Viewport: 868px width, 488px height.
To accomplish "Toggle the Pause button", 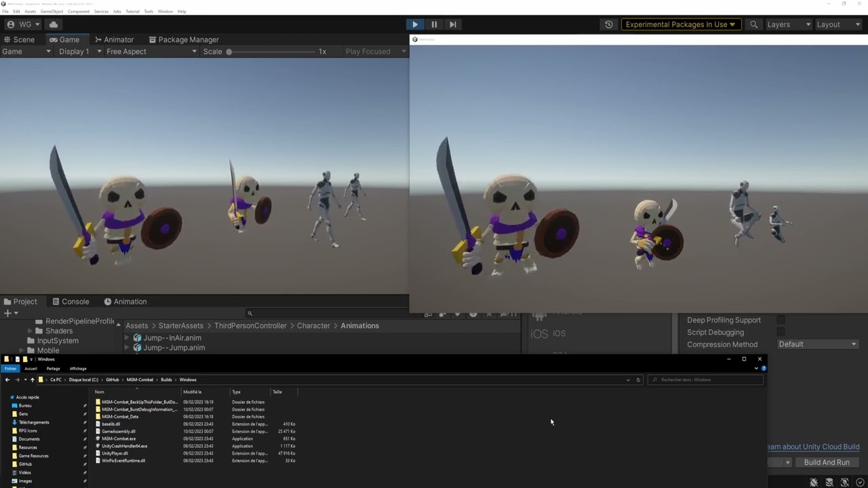I will pyautogui.click(x=433, y=24).
